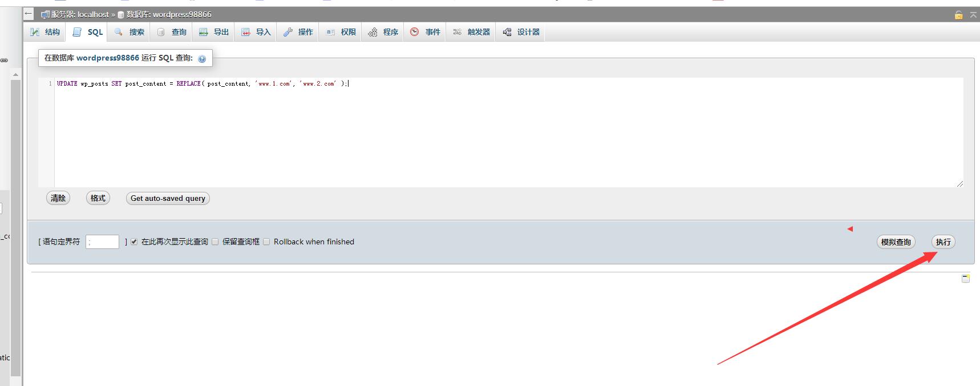Click the 语句定界符 delimiter input field
This screenshot has height=386, width=980.
102,242
